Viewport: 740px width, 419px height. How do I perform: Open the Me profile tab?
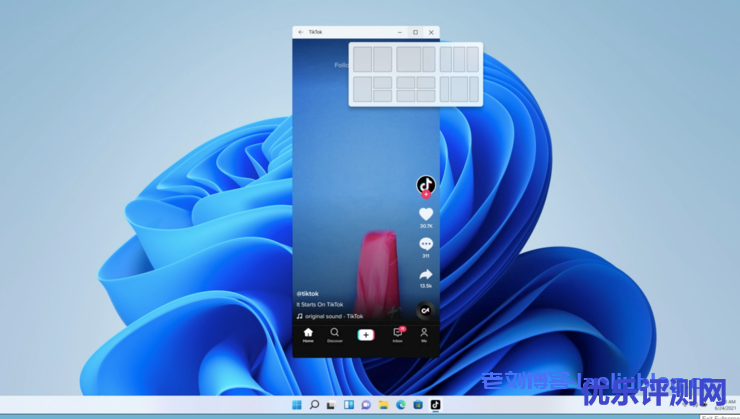424,334
